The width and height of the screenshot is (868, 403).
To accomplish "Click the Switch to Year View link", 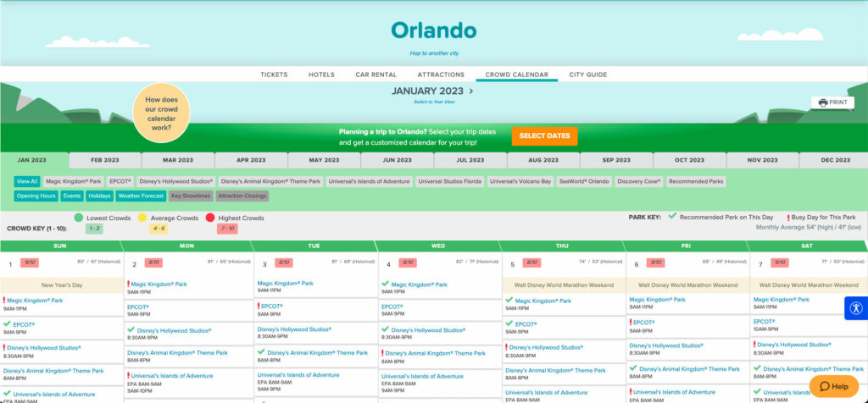I will click(434, 102).
